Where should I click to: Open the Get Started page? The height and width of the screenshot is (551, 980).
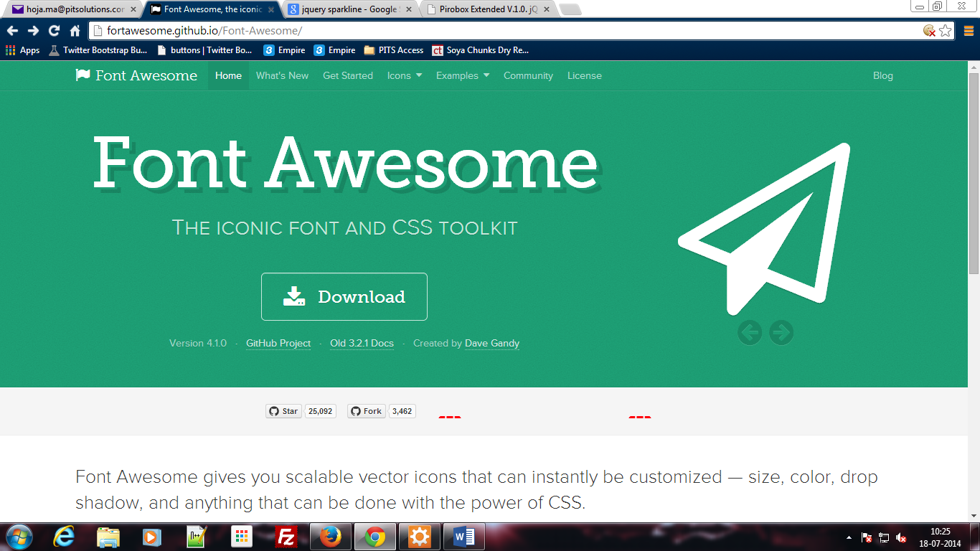tap(348, 75)
